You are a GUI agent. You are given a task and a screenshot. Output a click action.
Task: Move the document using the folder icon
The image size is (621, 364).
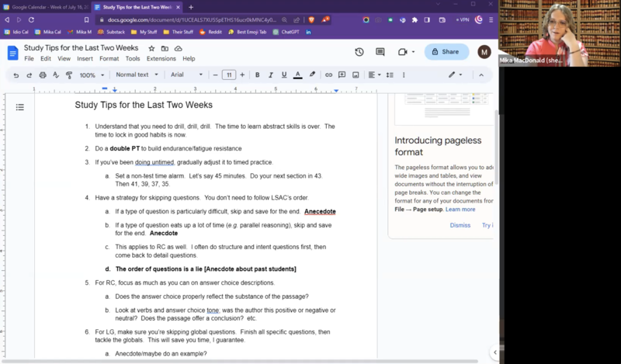point(165,48)
